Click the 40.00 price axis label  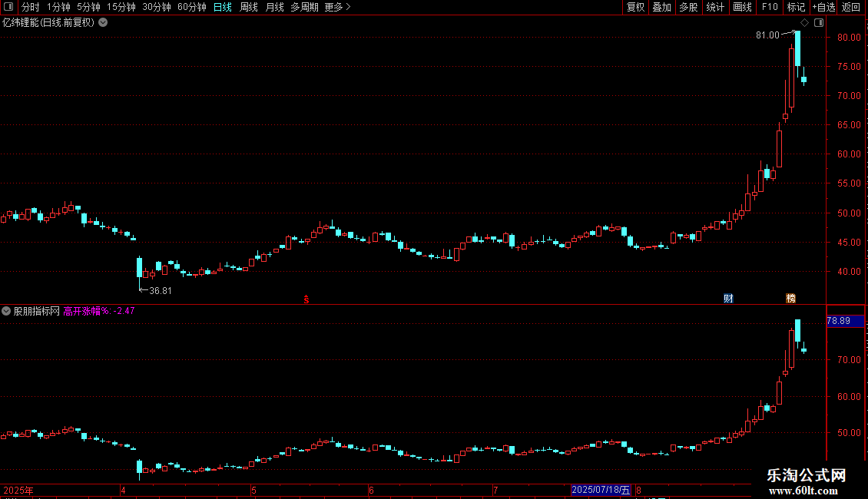click(x=849, y=273)
